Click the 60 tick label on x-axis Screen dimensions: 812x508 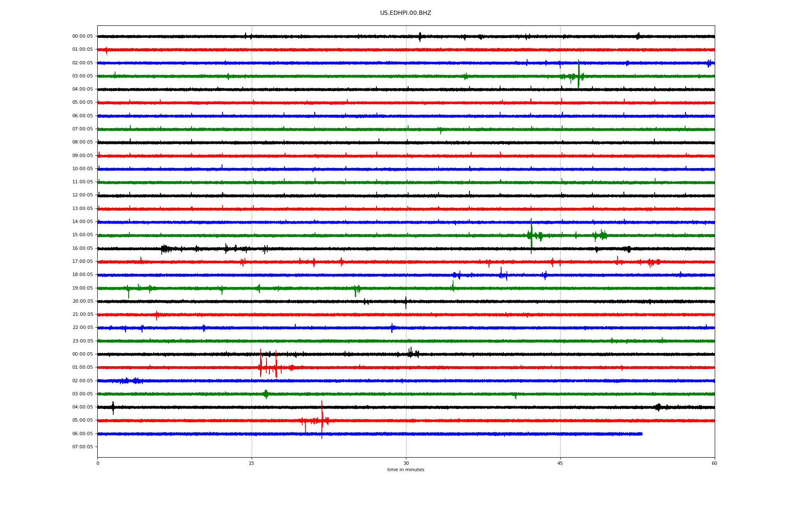pyautogui.click(x=714, y=463)
